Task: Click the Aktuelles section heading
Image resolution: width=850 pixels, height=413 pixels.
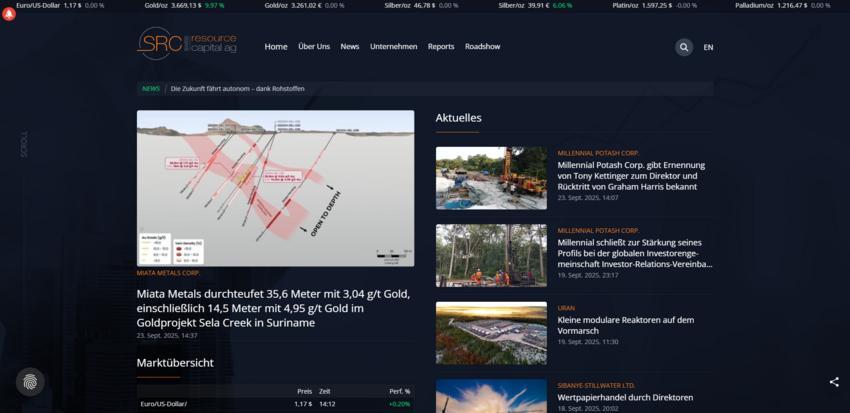Action: [458, 118]
